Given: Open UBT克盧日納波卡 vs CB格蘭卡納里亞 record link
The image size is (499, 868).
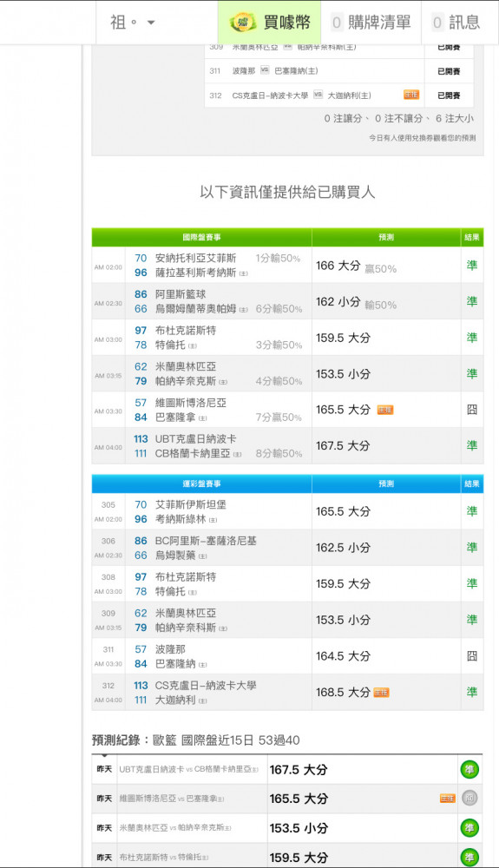Looking at the screenshot, I should [188, 769].
